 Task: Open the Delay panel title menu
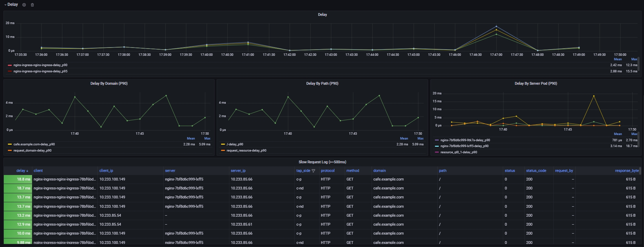click(322, 14)
